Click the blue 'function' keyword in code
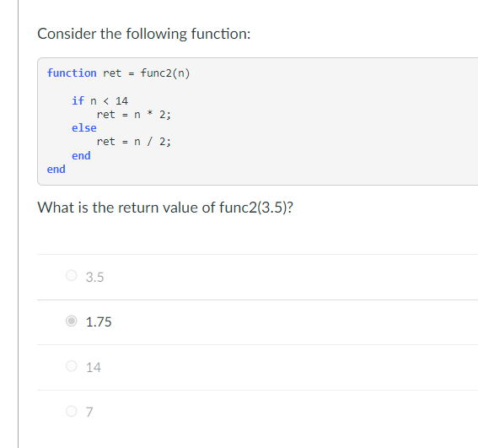 [72, 73]
